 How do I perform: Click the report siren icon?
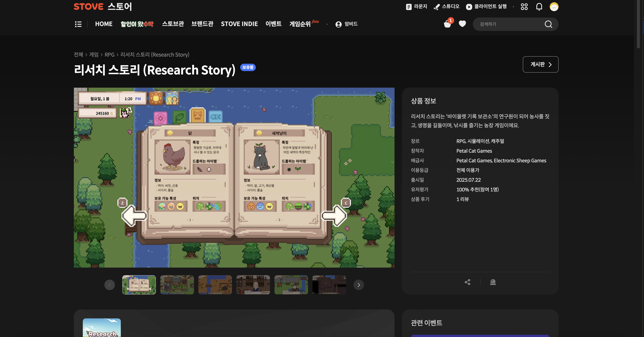493,282
